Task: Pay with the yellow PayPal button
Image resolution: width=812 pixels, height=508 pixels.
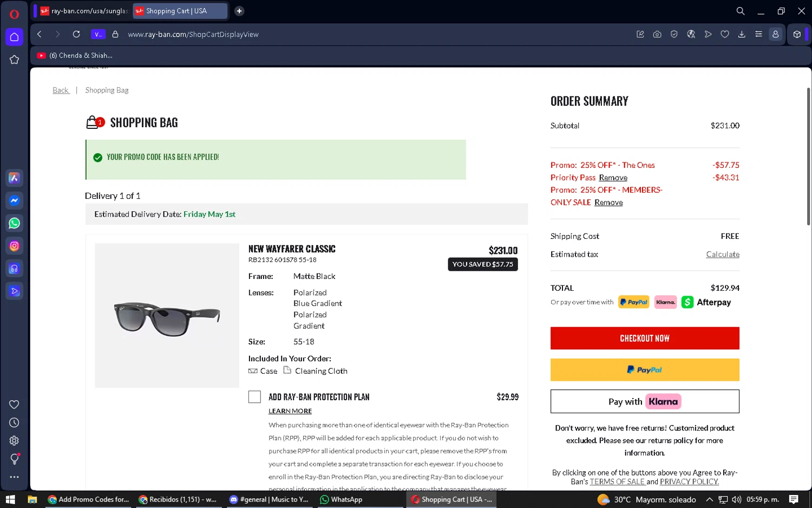Action: pos(645,370)
